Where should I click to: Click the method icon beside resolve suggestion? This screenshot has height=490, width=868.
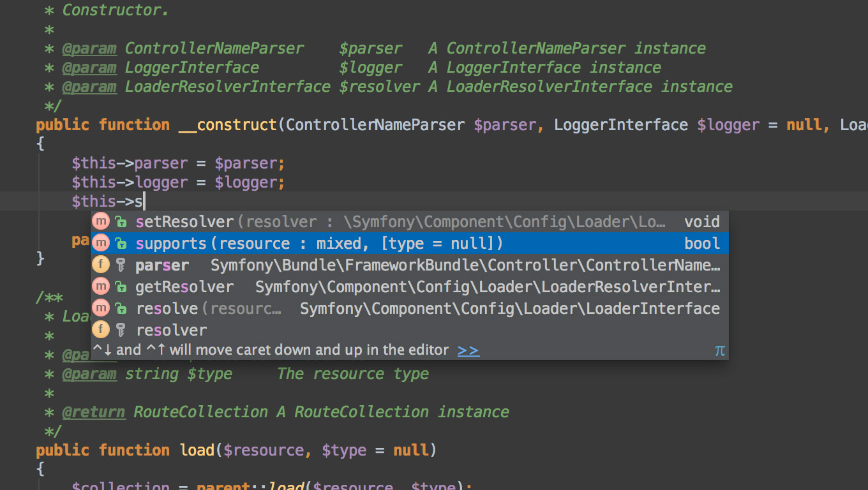click(101, 308)
